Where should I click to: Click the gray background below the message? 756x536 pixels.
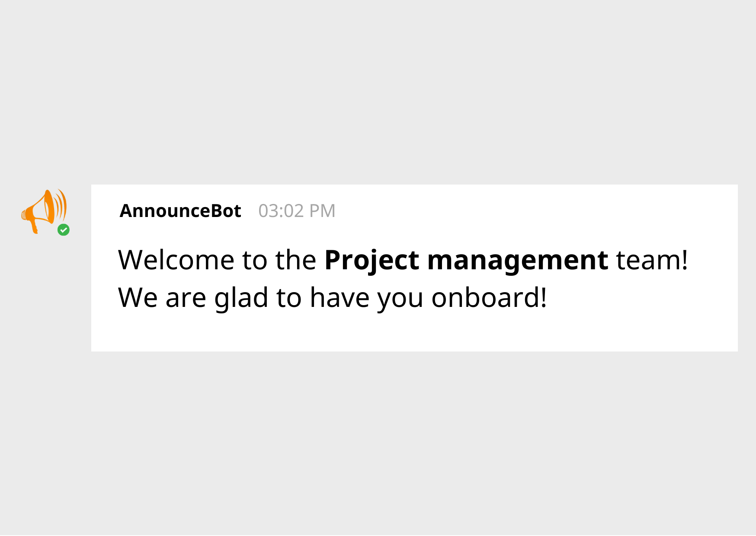pyautogui.click(x=378, y=443)
